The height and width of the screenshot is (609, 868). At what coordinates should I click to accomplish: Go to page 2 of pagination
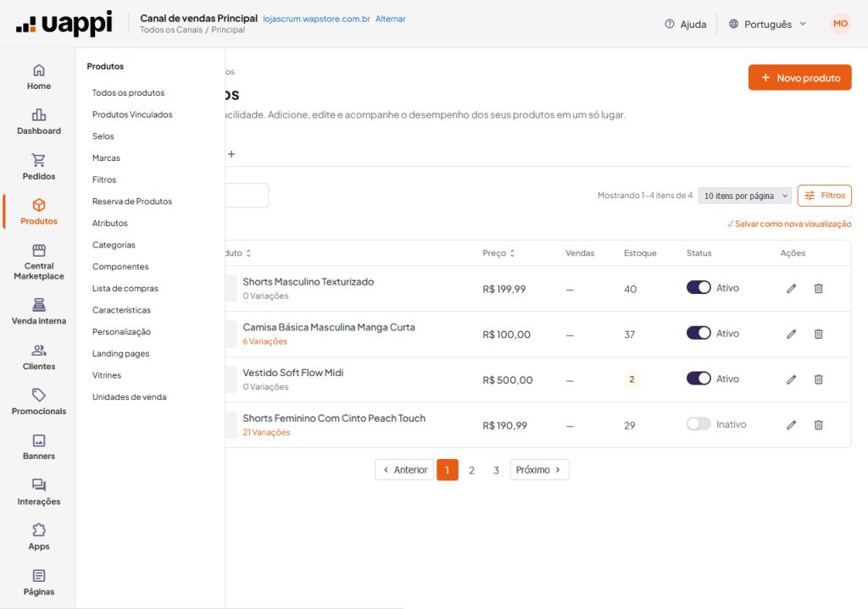click(471, 470)
